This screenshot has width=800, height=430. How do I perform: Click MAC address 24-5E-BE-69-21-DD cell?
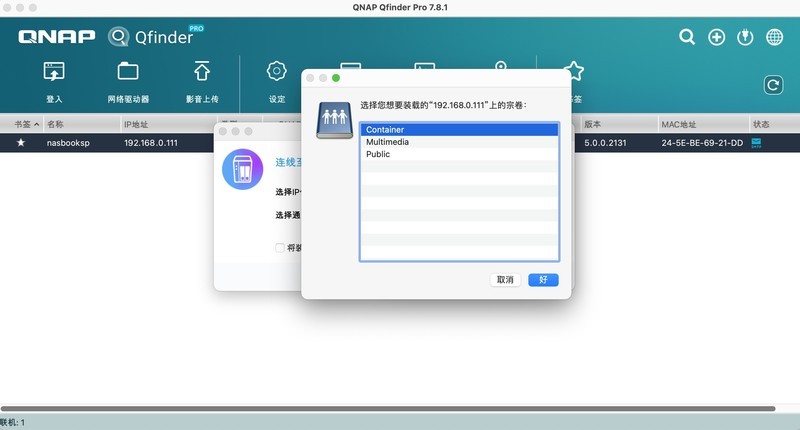tap(702, 143)
